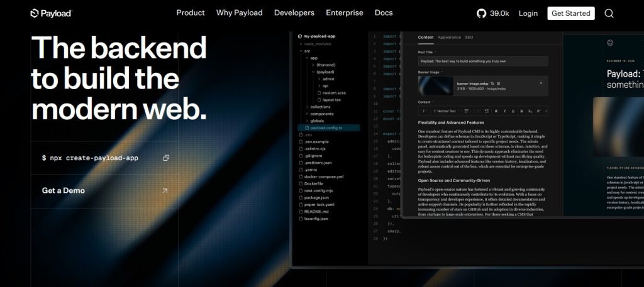
Task: Click the globe logo in the preview pane
Action: 610,43
